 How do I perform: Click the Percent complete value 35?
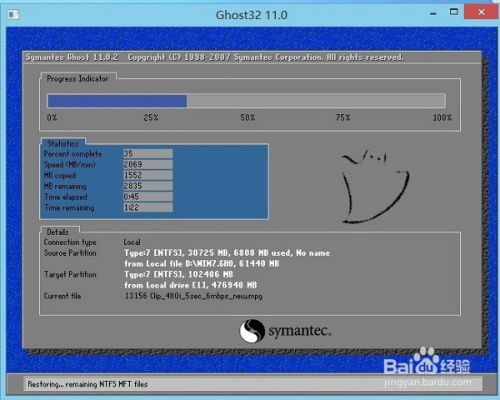coord(148,154)
